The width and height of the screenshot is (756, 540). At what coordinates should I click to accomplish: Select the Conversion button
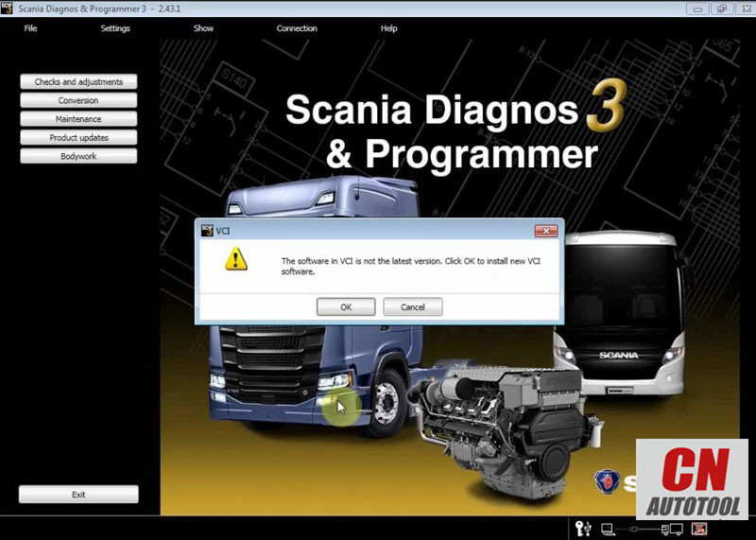pyautogui.click(x=78, y=100)
